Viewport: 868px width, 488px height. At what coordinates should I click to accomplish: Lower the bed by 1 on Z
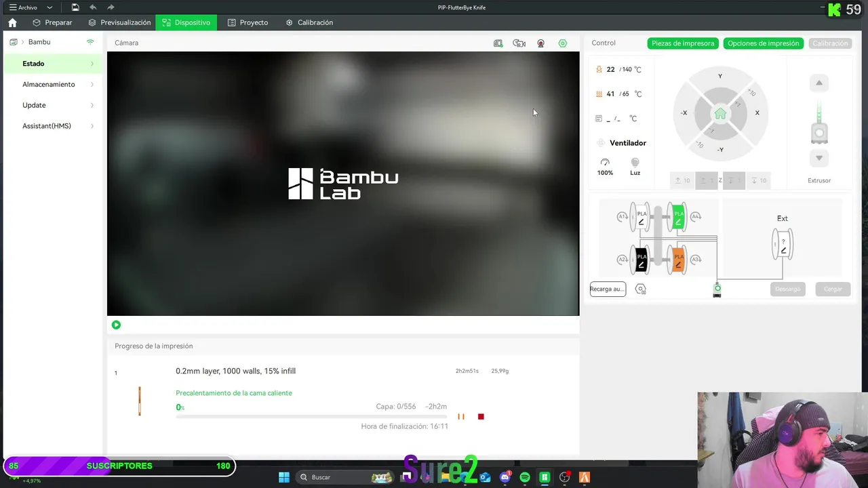click(x=734, y=180)
